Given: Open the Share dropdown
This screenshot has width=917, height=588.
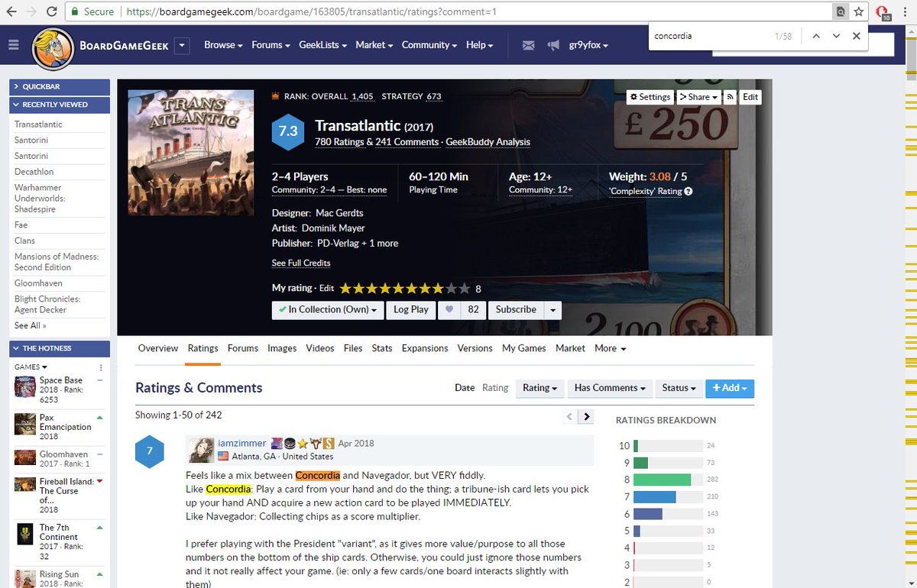Looking at the screenshot, I should pyautogui.click(x=698, y=97).
